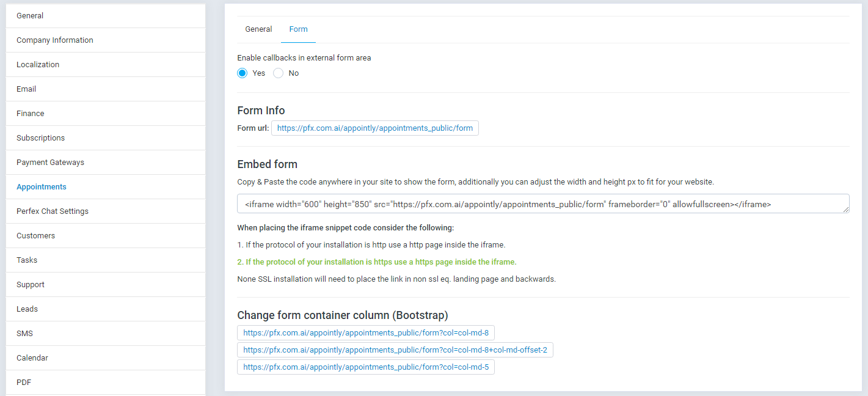Select Calendar from the settings sidebar
This screenshot has width=868, height=396.
(x=33, y=358)
